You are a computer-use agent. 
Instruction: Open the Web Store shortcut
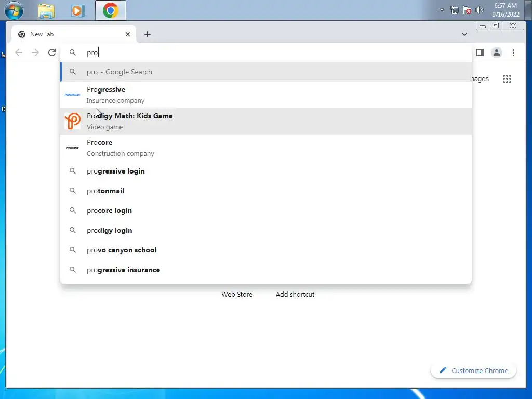(237, 294)
